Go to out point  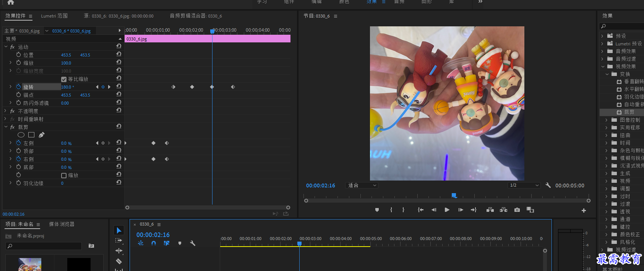(x=474, y=210)
